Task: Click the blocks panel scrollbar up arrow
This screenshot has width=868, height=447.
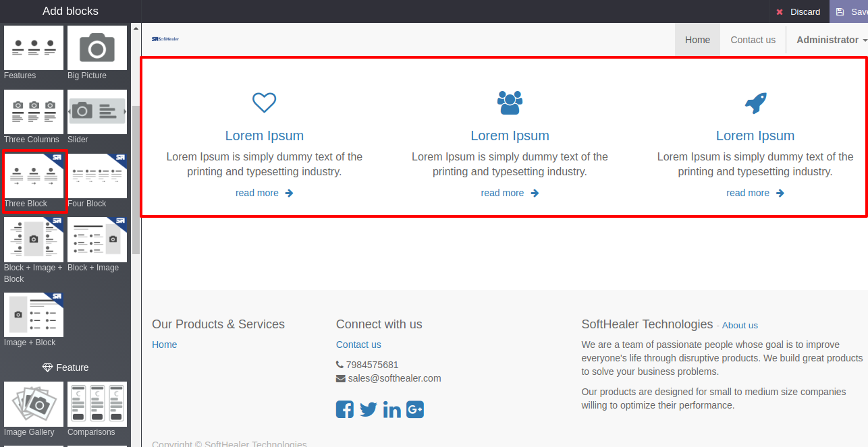Action: (x=136, y=28)
